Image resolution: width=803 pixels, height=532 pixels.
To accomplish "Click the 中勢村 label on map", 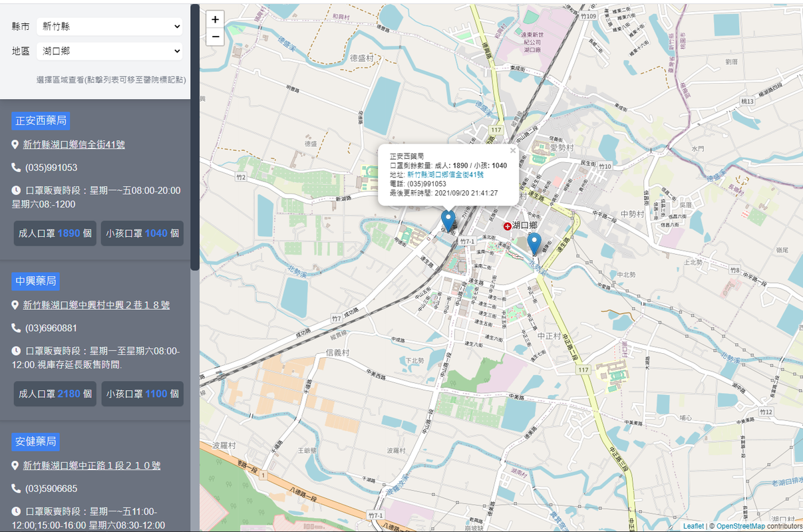I will tap(631, 213).
